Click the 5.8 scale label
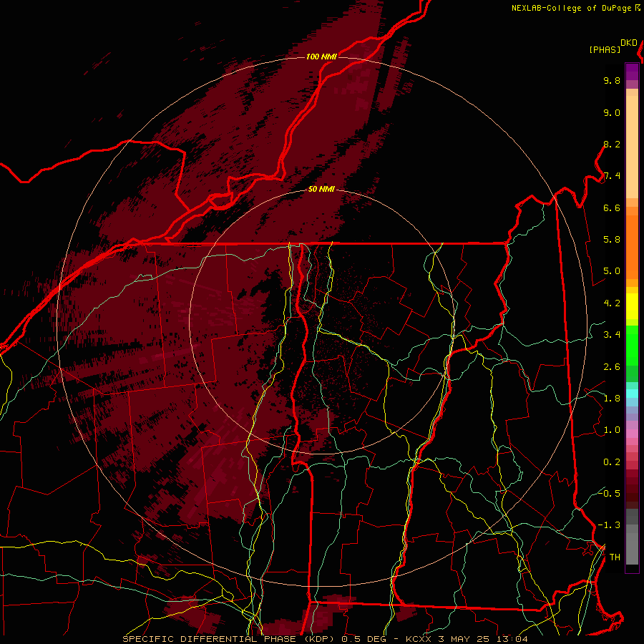The height and width of the screenshot is (644, 644). click(x=612, y=240)
